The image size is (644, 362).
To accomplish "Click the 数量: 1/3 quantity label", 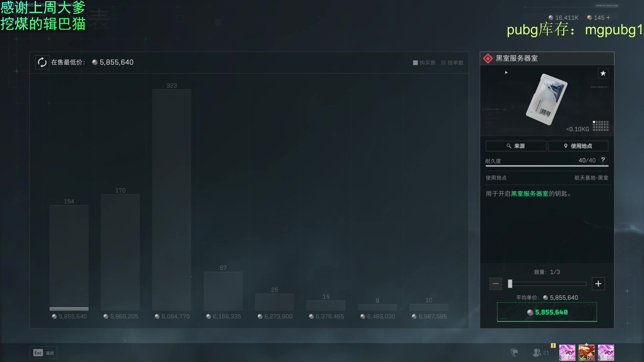I will pyautogui.click(x=547, y=272).
